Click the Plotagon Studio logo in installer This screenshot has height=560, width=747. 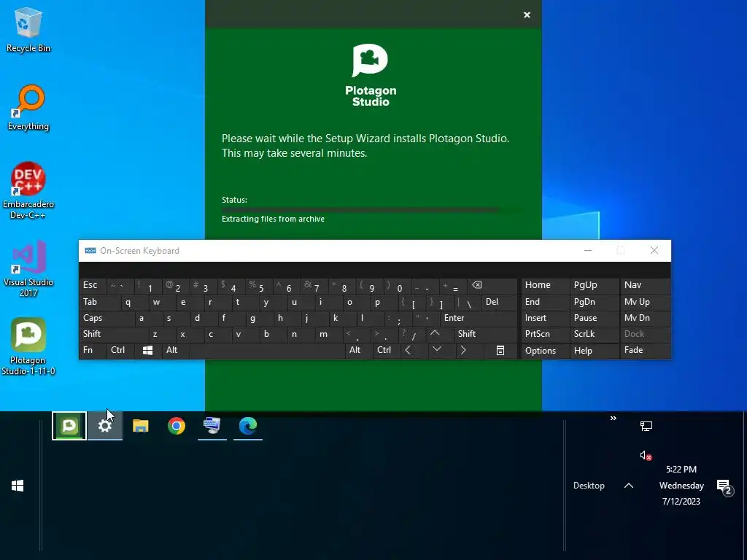click(x=370, y=75)
